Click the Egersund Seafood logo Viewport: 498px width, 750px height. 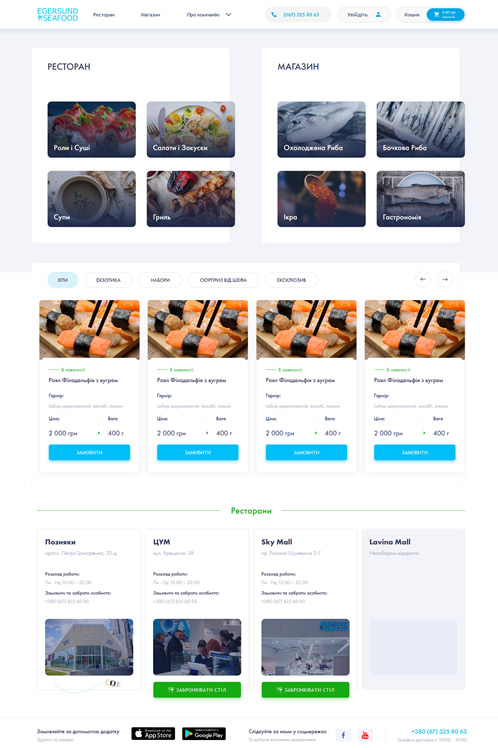(x=57, y=14)
